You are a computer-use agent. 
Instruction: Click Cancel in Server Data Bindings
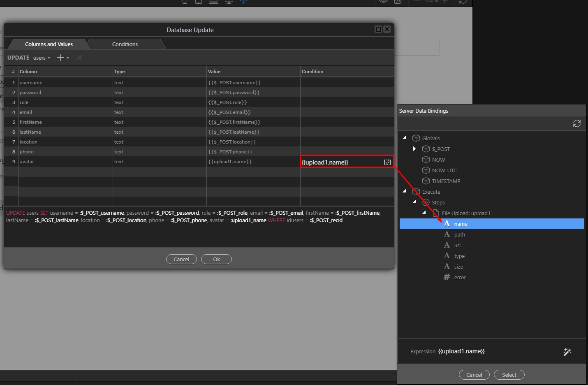click(474, 375)
